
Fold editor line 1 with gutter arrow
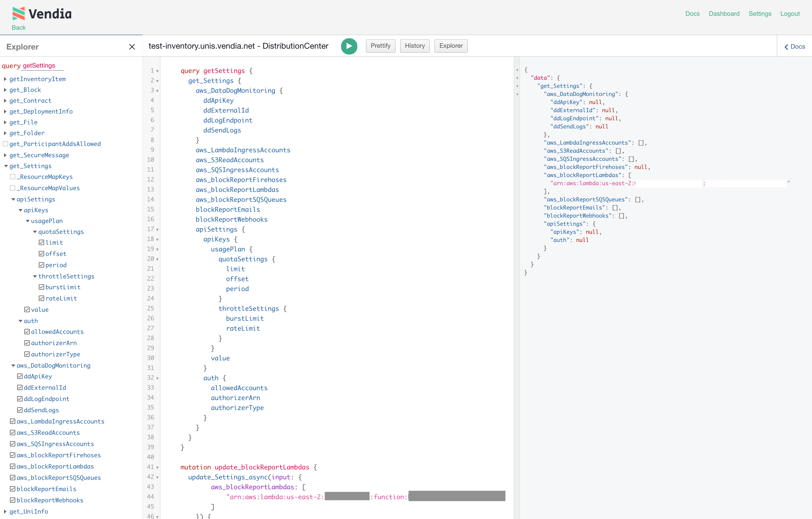[157, 71]
